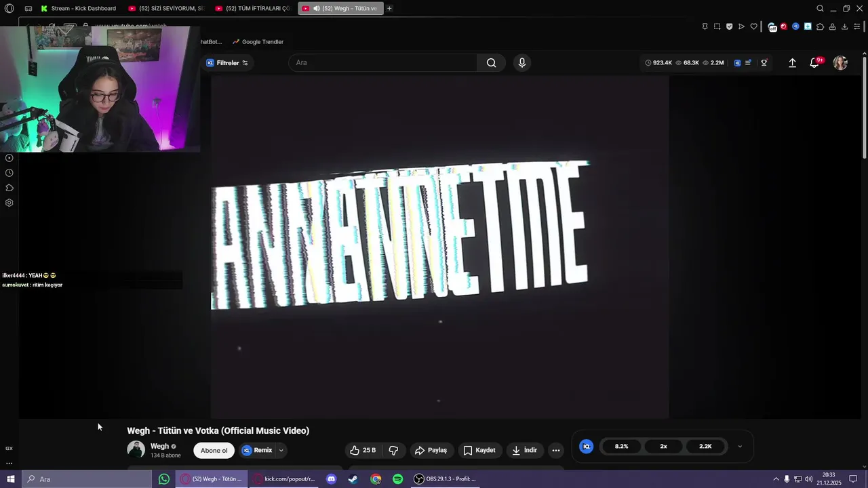The height and width of the screenshot is (488, 868).
Task: Click the İndir download button
Action: 524,450
